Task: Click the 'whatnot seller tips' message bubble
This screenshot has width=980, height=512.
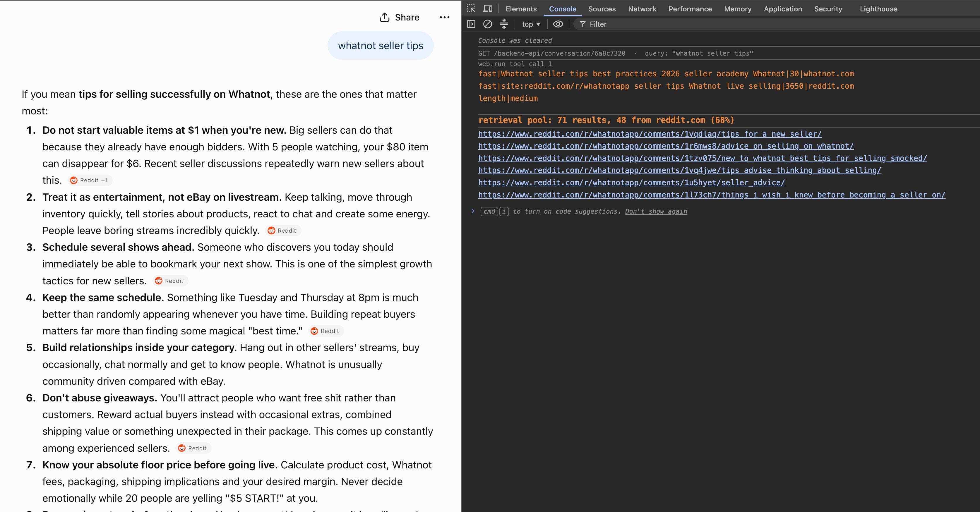Action: click(381, 46)
